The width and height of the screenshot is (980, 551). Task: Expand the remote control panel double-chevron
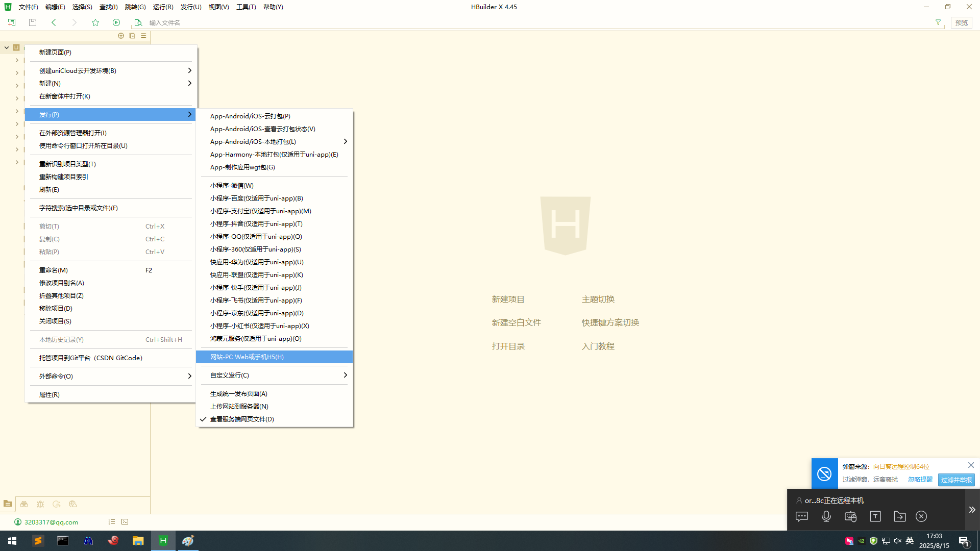972,510
